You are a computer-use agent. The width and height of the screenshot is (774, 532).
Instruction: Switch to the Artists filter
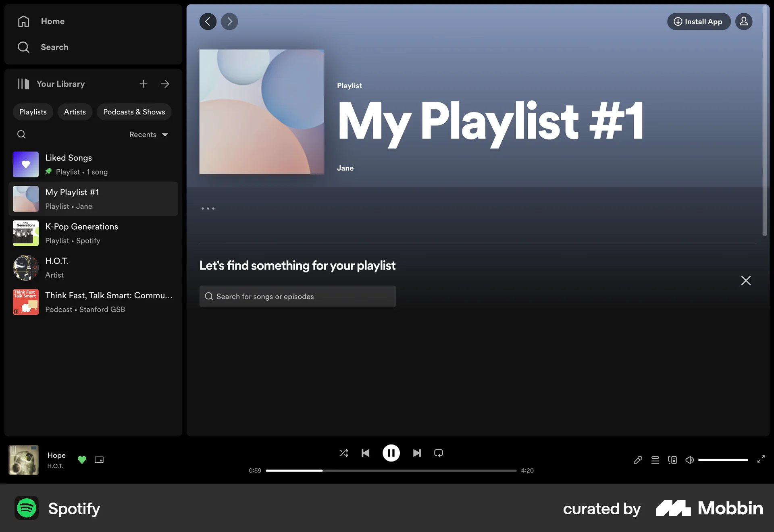coord(75,112)
